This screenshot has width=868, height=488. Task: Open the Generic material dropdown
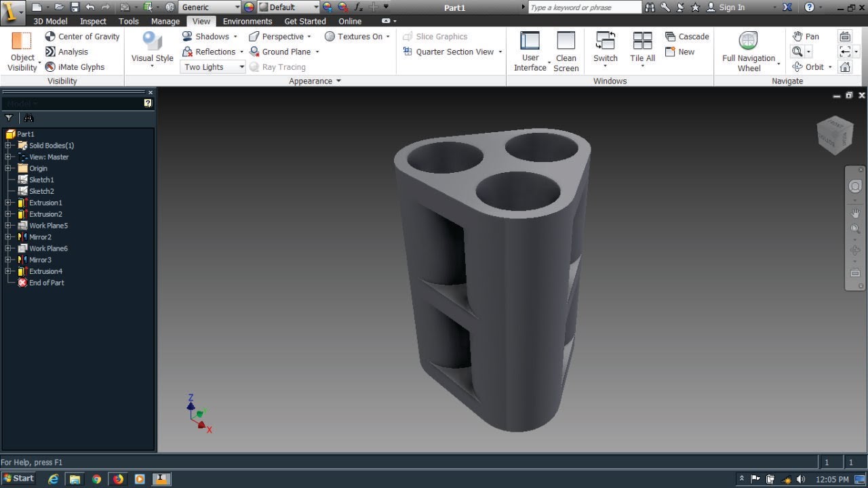[x=210, y=7]
